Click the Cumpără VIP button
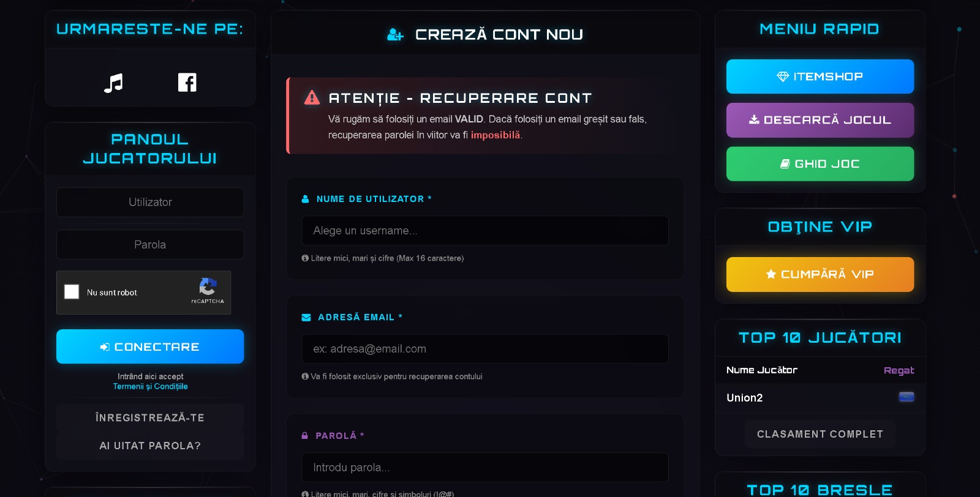The image size is (980, 497). 820,274
